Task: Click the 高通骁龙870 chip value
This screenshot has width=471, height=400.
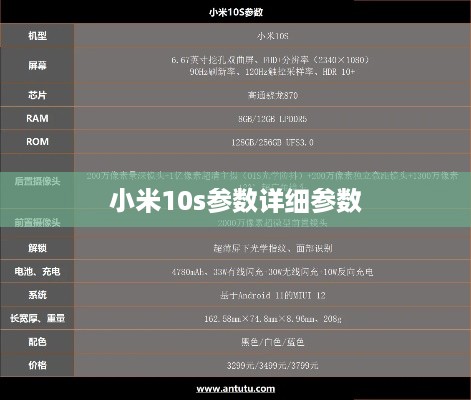Action: click(x=273, y=96)
